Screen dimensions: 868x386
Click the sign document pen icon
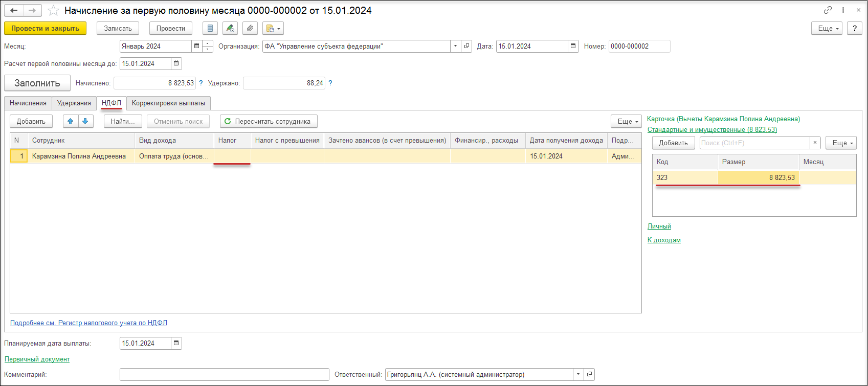[230, 29]
